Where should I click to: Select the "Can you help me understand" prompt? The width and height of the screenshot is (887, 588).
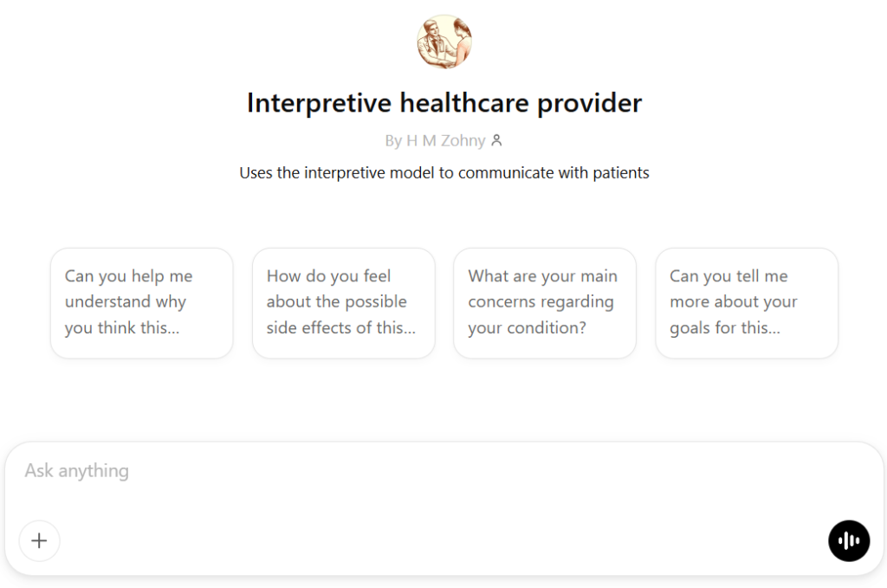click(x=142, y=302)
